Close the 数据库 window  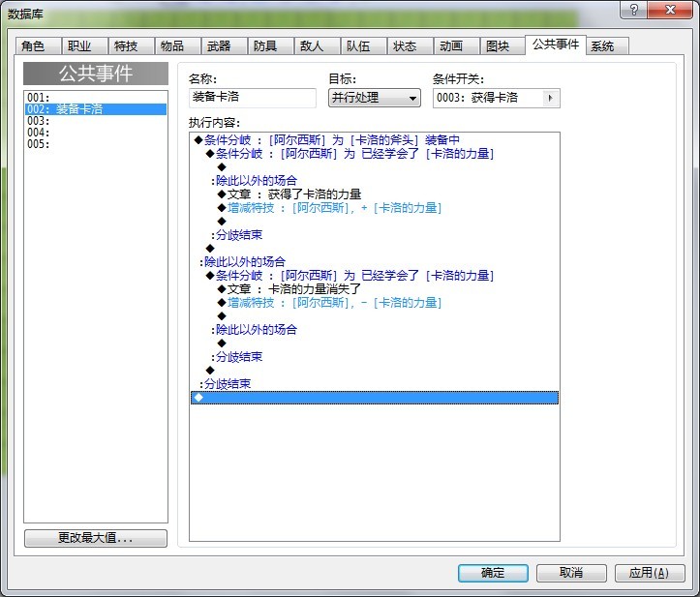tap(670, 10)
